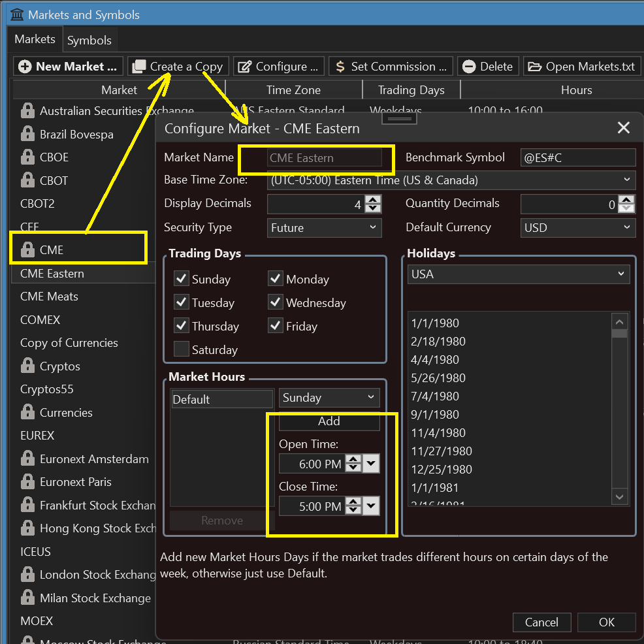This screenshot has width=644, height=644.
Task: Select the Copy of Currencies market row
Action: (x=84, y=342)
